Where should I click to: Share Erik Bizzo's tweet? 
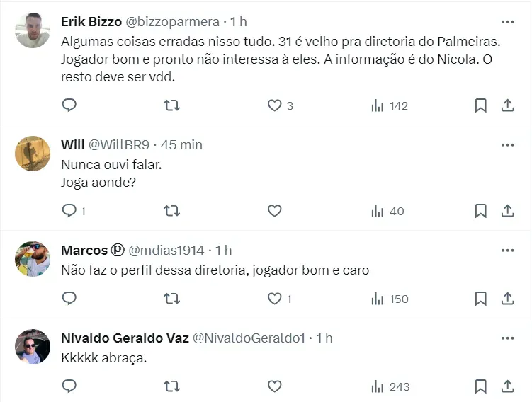coord(507,105)
